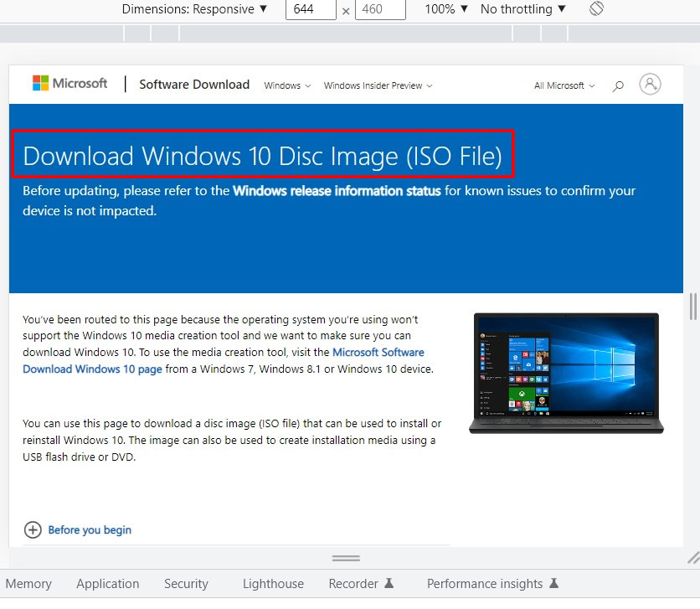Click the 'USB flash drive or DVD.' text
700x609 pixels.
(x=79, y=457)
